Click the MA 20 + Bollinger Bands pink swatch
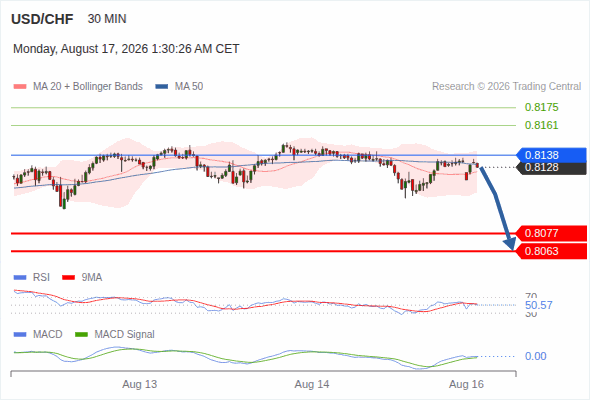590x400 pixels. click(20, 87)
